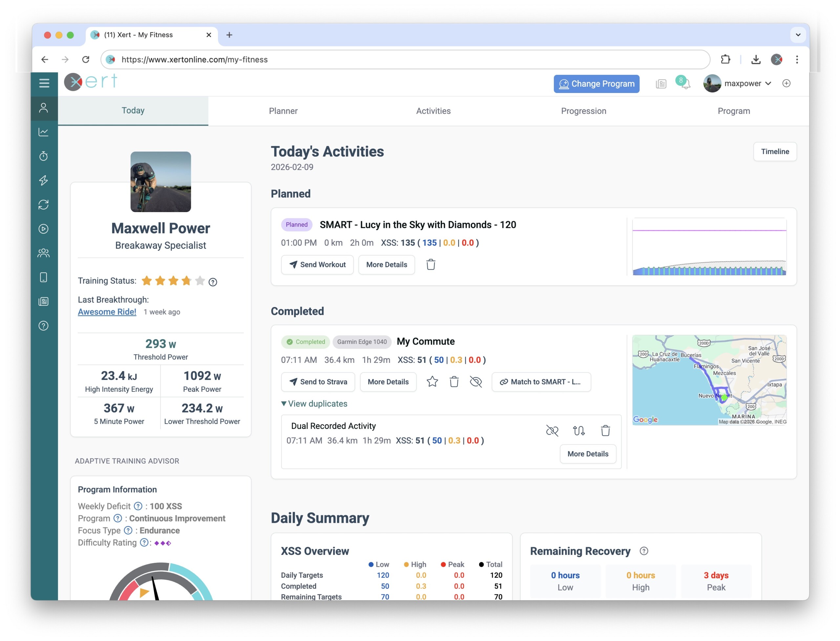Click the My Commute map thumbnail
The width and height of the screenshot is (840, 641).
tap(709, 380)
